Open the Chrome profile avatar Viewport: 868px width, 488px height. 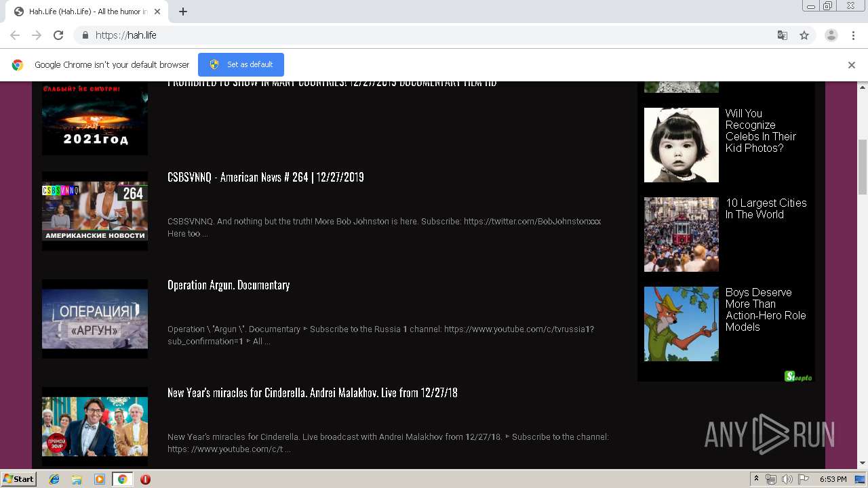click(831, 35)
